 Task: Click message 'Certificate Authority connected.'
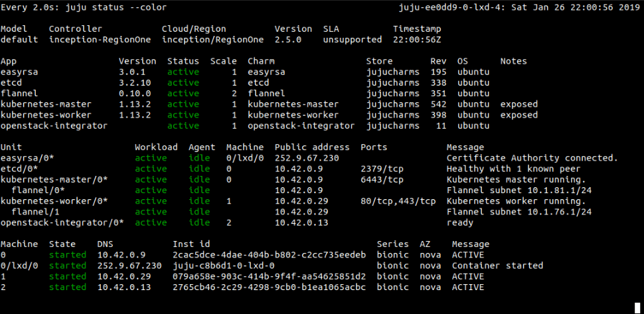point(532,158)
